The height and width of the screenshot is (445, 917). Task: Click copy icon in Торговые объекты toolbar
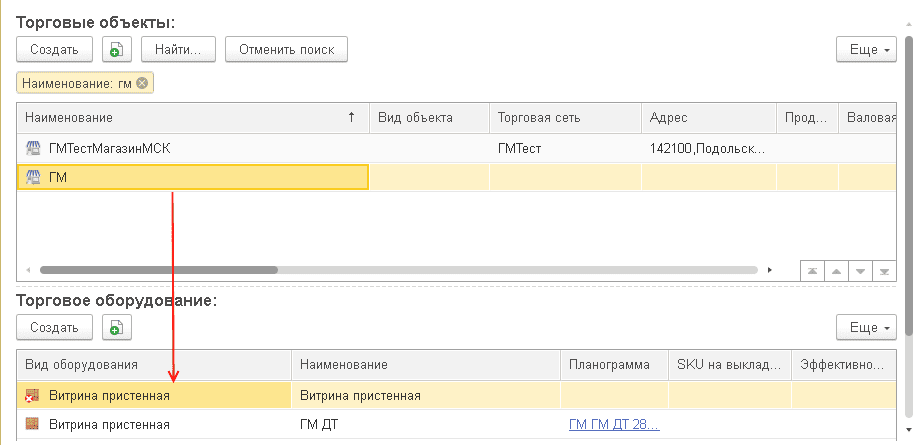[117, 49]
